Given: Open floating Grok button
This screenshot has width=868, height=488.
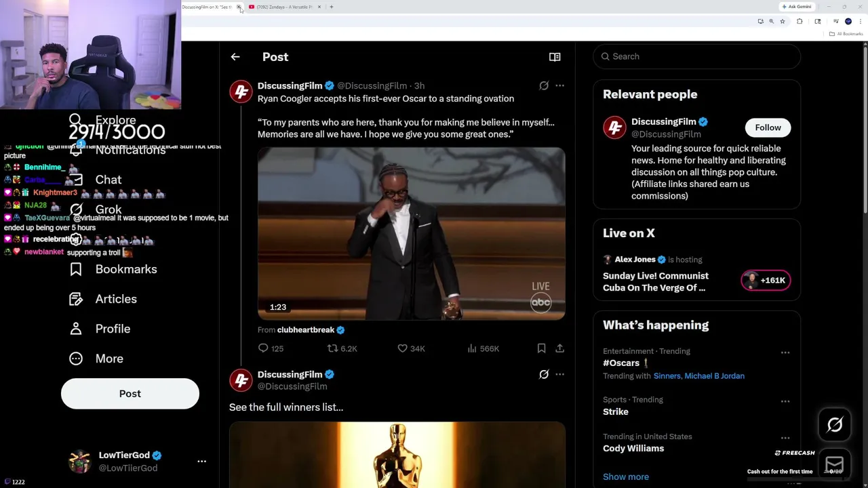Looking at the screenshot, I should (835, 425).
